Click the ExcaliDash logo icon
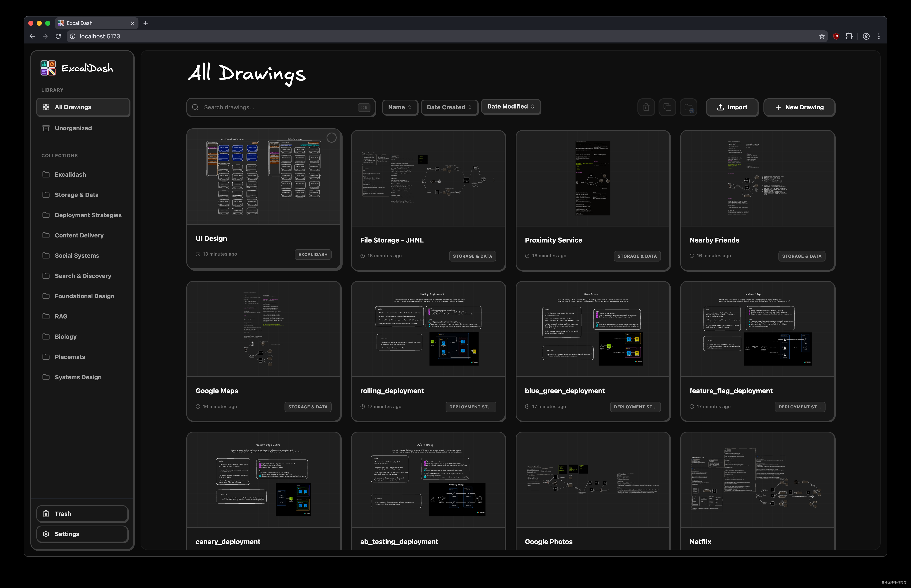 click(48, 68)
